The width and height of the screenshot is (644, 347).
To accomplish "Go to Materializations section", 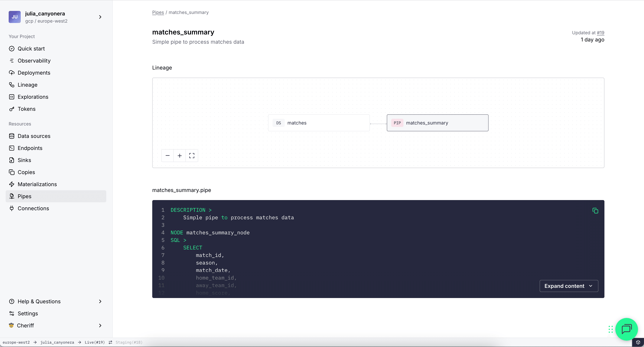I will [x=37, y=184].
